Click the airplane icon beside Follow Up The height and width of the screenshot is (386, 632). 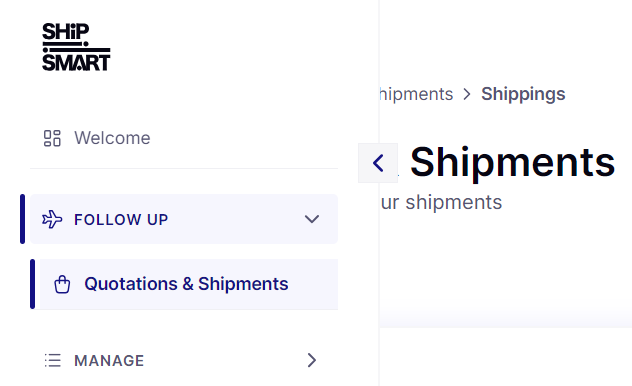point(52,219)
